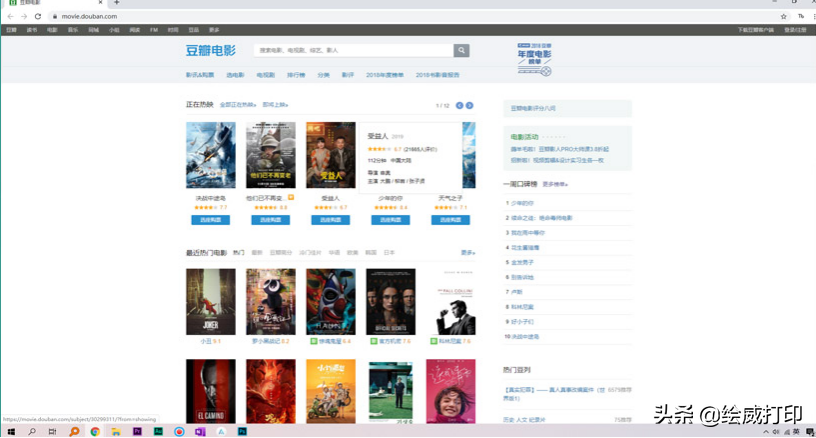Select the 最新 filter tab
Viewport: 816px width, 438px height.
[257, 253]
